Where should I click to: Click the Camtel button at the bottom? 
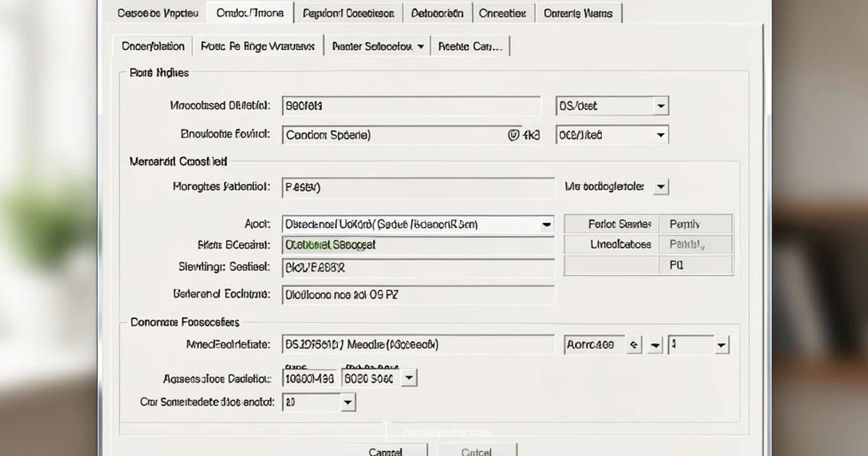[x=385, y=451]
